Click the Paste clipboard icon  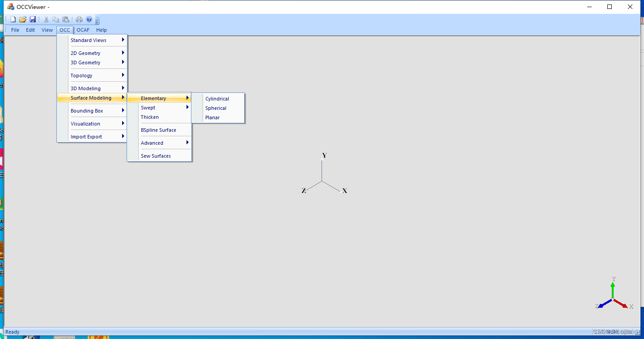coord(66,19)
